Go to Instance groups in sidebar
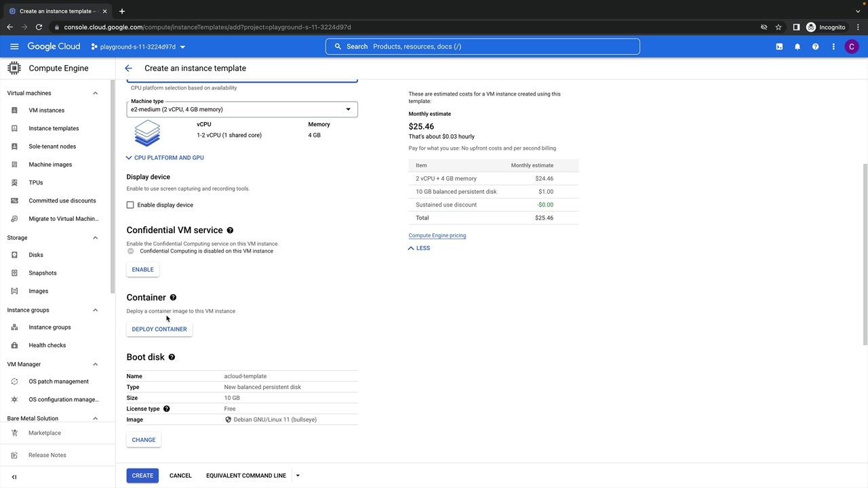Viewport: 868px width, 488px height. tap(50, 327)
